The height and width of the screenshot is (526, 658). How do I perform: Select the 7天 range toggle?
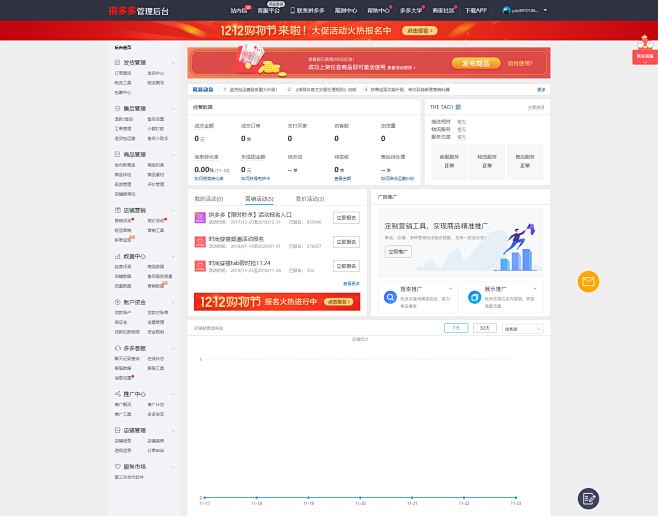click(456, 328)
